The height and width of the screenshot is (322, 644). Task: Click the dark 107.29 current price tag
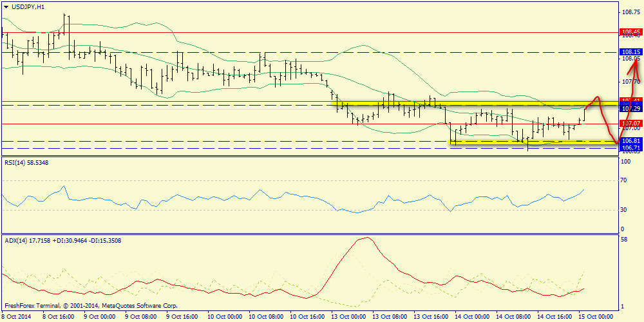(x=630, y=108)
